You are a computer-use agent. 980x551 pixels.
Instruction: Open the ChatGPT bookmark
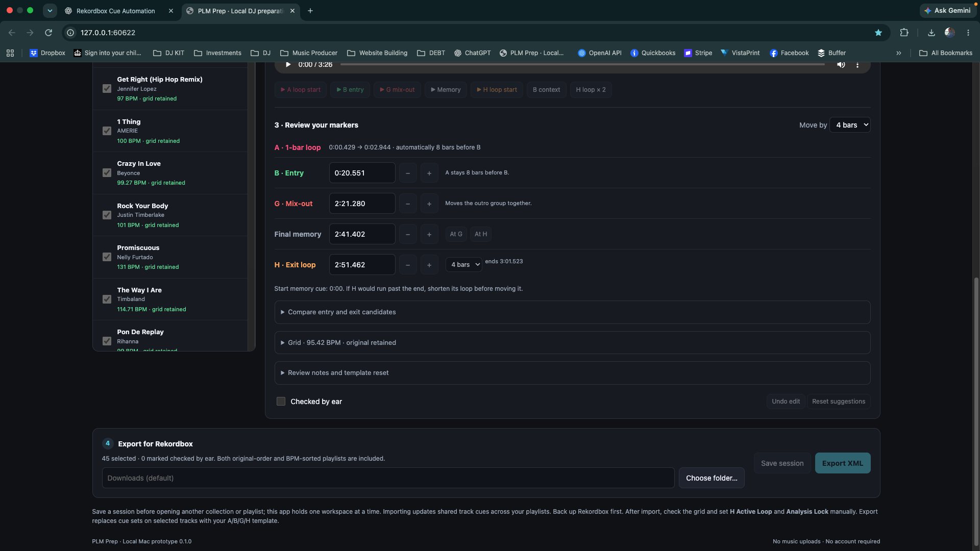click(x=472, y=53)
